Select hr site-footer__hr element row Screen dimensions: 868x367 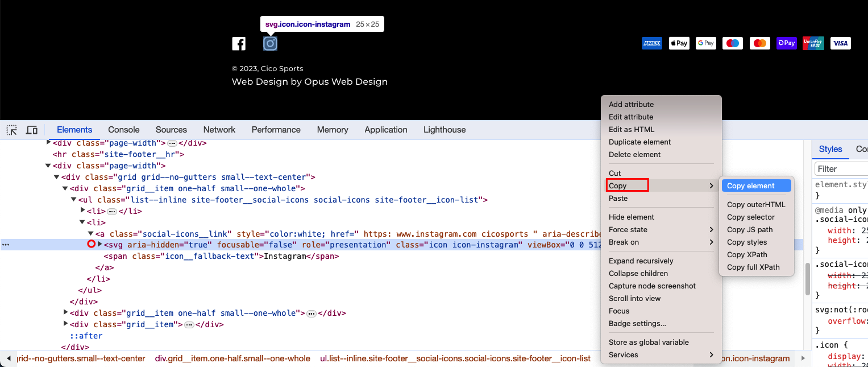tap(118, 154)
